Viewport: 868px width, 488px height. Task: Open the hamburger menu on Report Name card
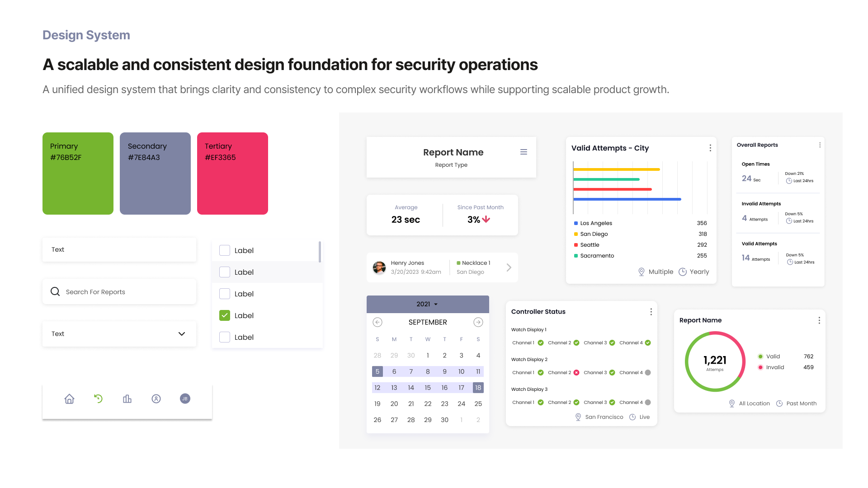524,152
